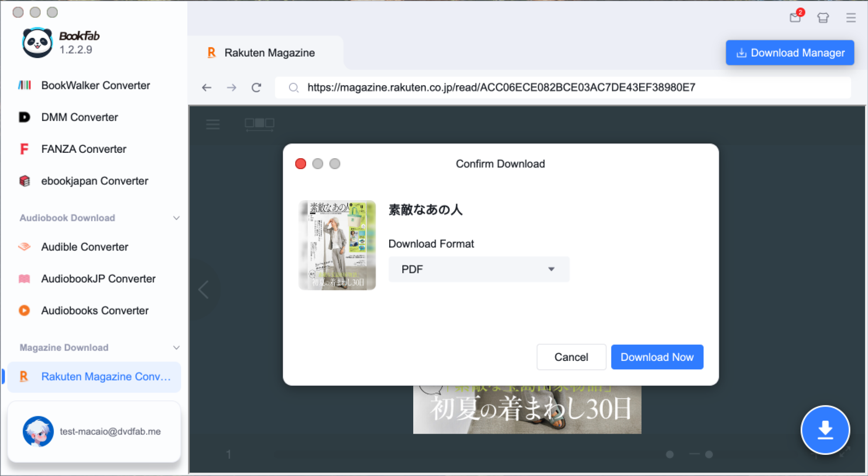Click the URL search magnifier icon
This screenshot has width=868, height=476.
tap(294, 88)
